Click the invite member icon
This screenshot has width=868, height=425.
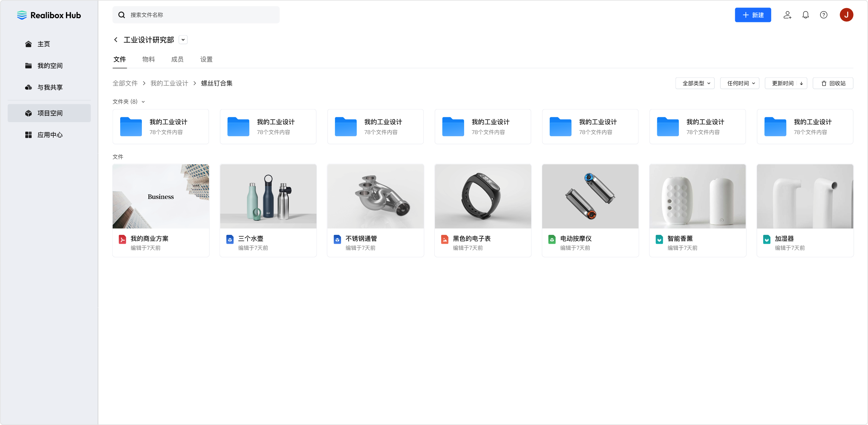coord(787,15)
